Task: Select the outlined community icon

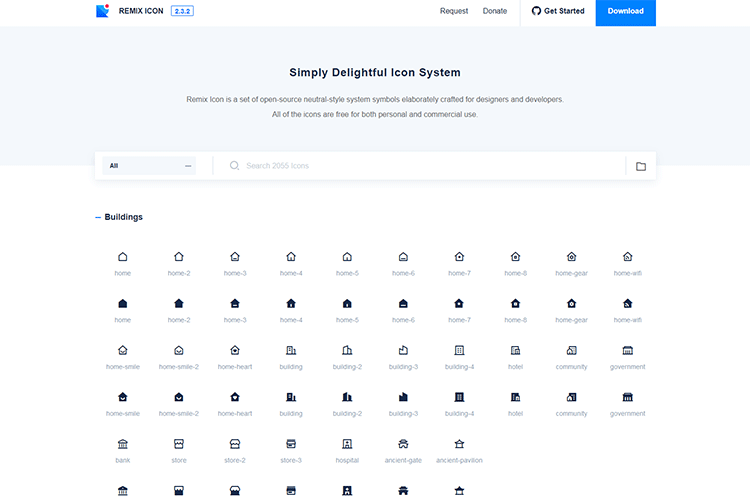Action: click(x=571, y=351)
